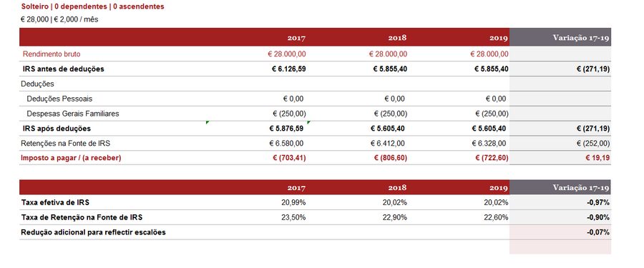Select the Rendimento bruto row label

pyautogui.click(x=52, y=54)
